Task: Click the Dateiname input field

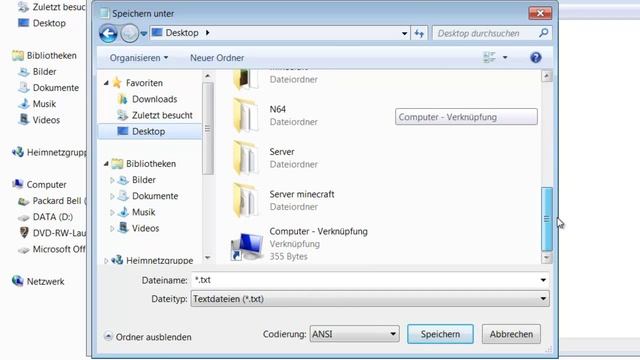Action: pos(365,280)
